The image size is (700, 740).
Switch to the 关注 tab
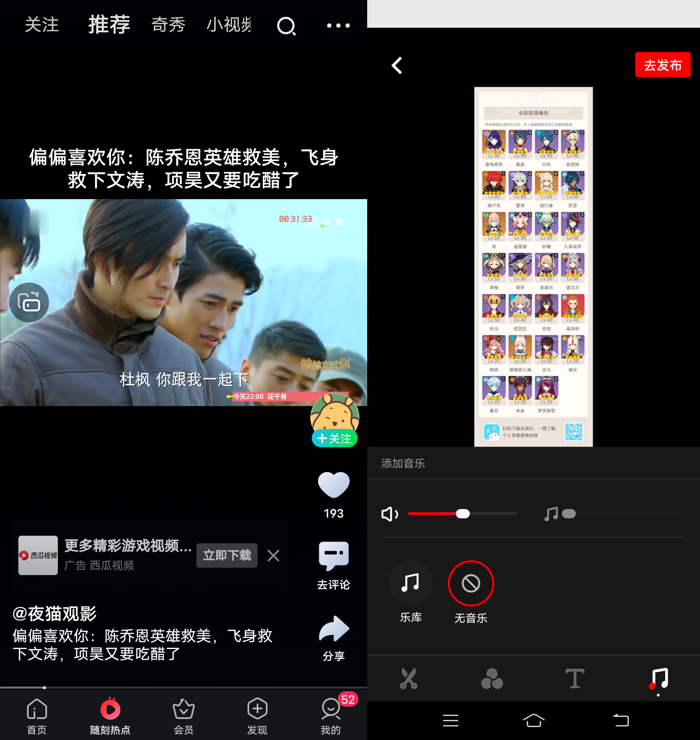click(x=42, y=25)
